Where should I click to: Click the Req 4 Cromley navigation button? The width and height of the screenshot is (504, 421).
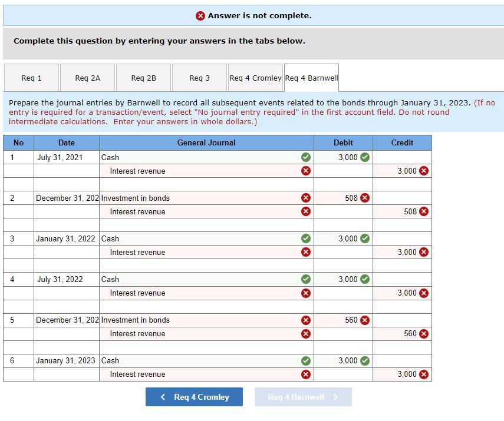coord(194,397)
